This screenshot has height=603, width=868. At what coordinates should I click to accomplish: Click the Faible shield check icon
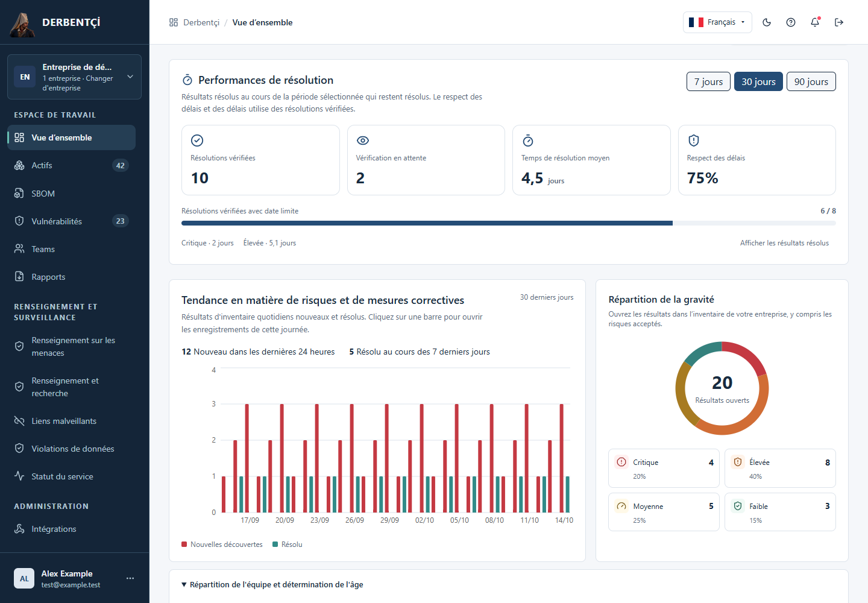738,506
